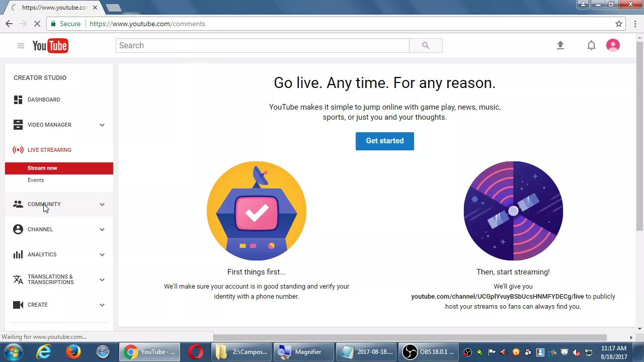Click the network tray icon

[589, 352]
